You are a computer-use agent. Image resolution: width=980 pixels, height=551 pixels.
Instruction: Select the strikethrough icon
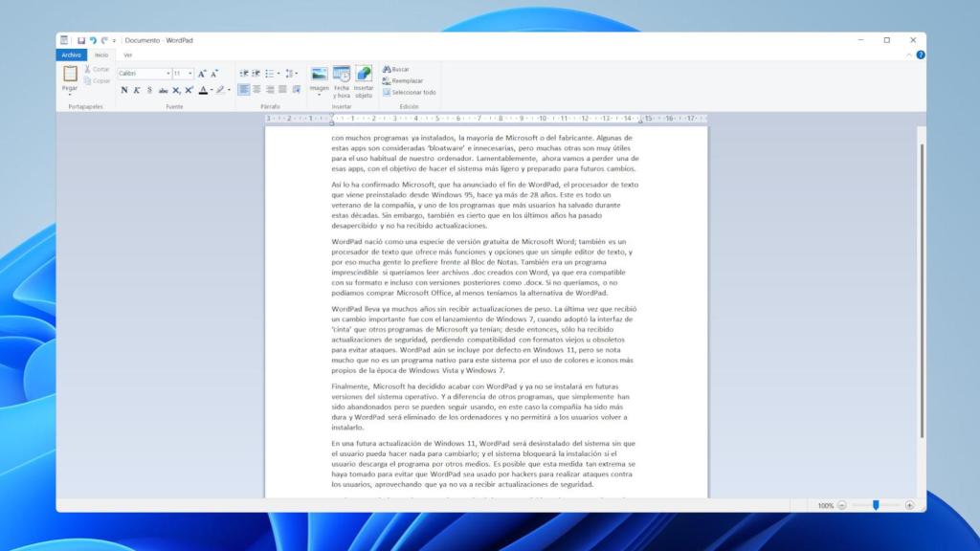click(x=166, y=89)
